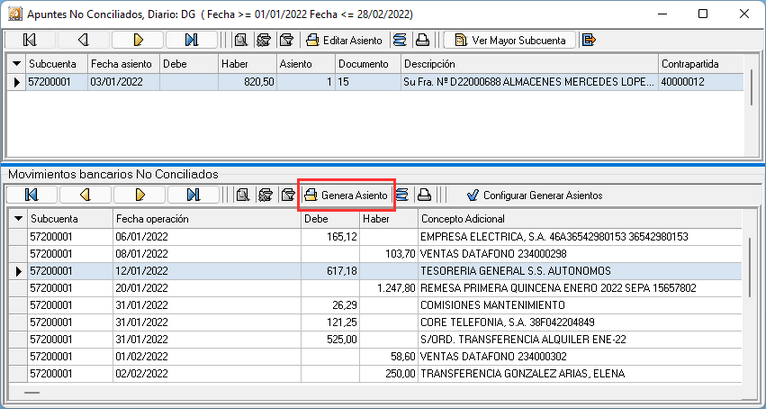Go to first record in Apuntes toolbar
Viewport: 766px width, 409px height.
[x=30, y=40]
